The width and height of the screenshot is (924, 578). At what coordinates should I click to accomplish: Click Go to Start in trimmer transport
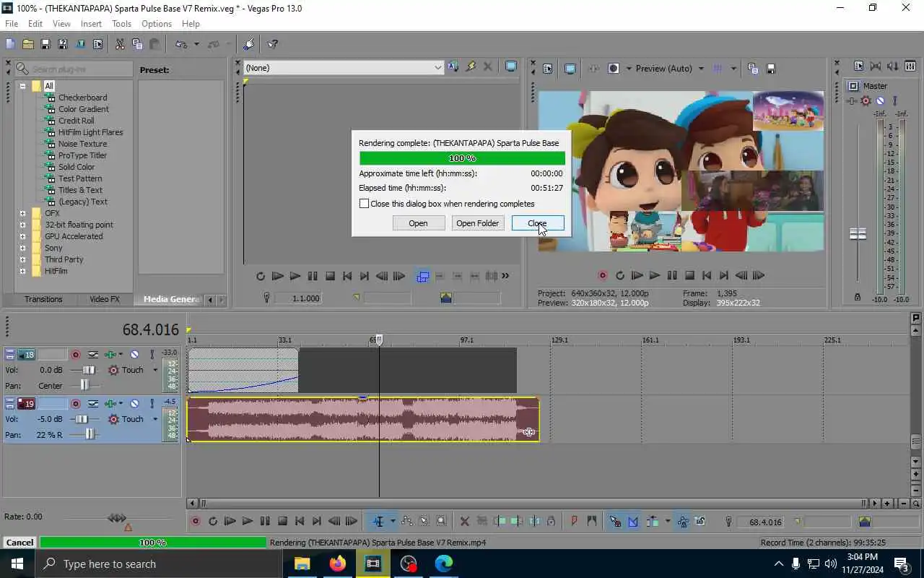tap(347, 276)
